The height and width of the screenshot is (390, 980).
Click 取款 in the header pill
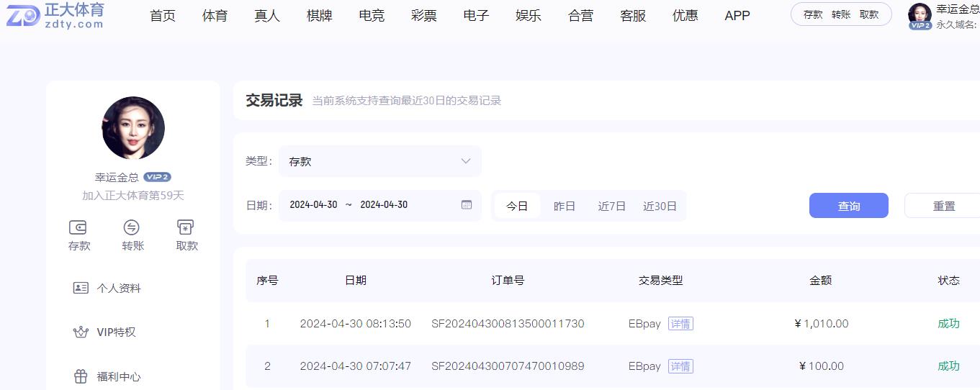click(869, 14)
